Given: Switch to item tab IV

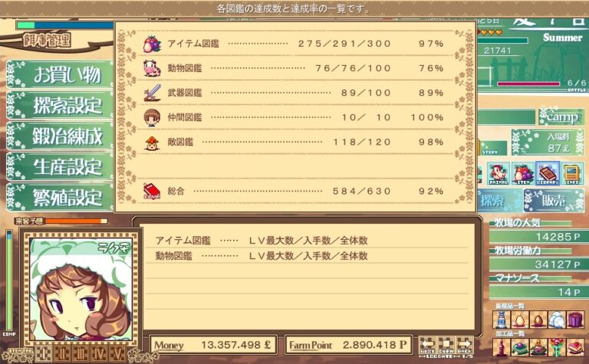Looking at the screenshot, I should click(x=99, y=354).
